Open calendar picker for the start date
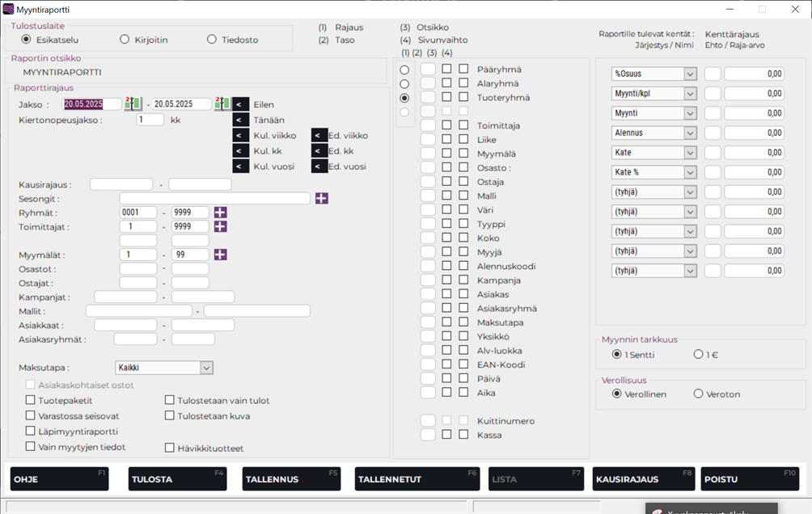The image size is (812, 514). (x=133, y=104)
